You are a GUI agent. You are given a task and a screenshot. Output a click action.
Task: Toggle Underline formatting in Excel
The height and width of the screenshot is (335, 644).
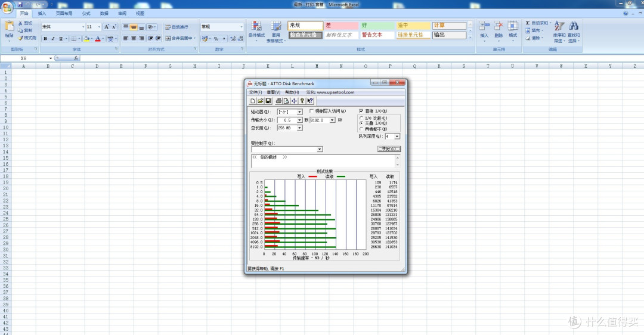tap(61, 39)
